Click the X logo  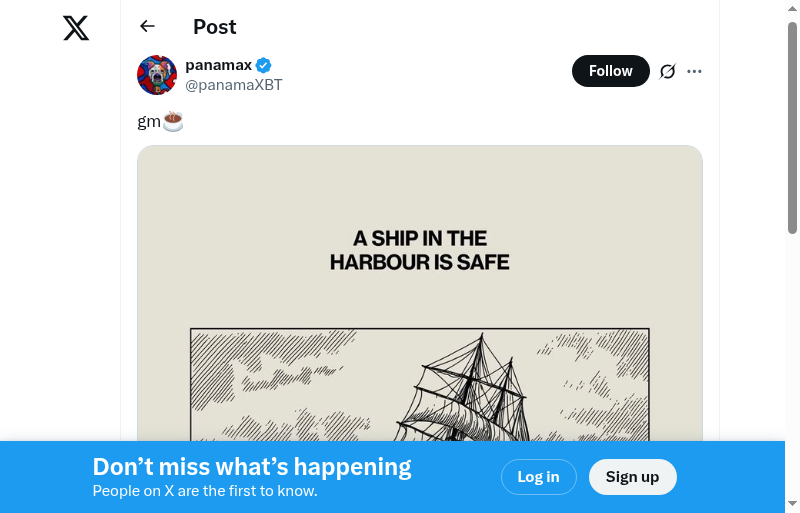(76, 28)
